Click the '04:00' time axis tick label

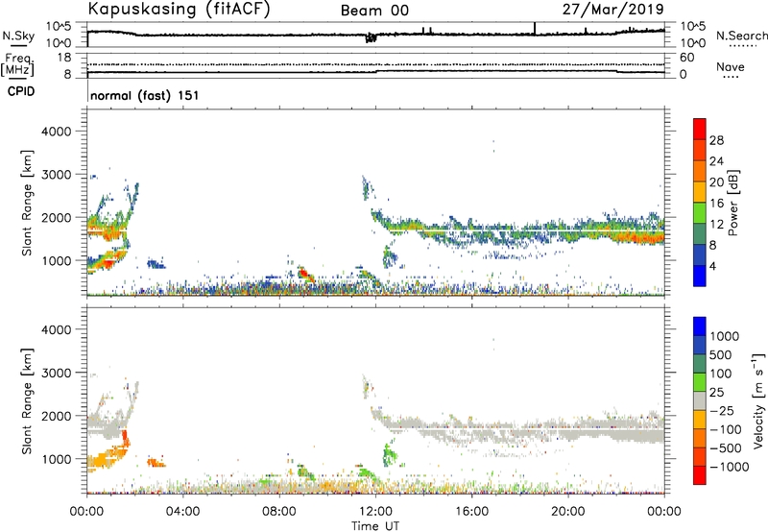(182, 512)
